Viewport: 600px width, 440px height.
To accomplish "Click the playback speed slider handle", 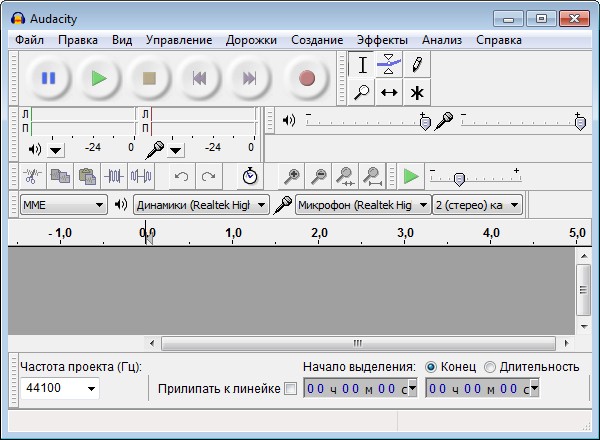I will pyautogui.click(x=459, y=179).
